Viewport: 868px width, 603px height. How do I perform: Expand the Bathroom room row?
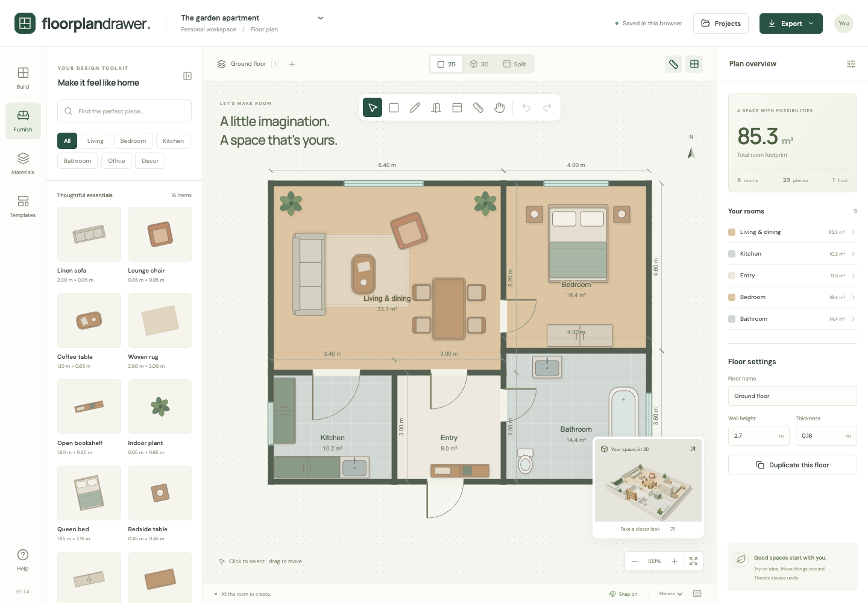[793, 319]
